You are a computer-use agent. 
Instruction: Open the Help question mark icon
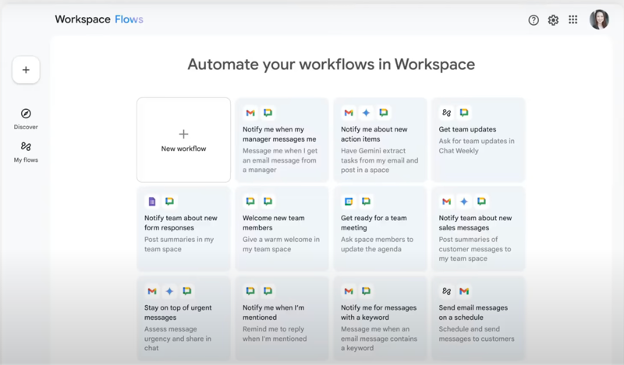point(533,20)
